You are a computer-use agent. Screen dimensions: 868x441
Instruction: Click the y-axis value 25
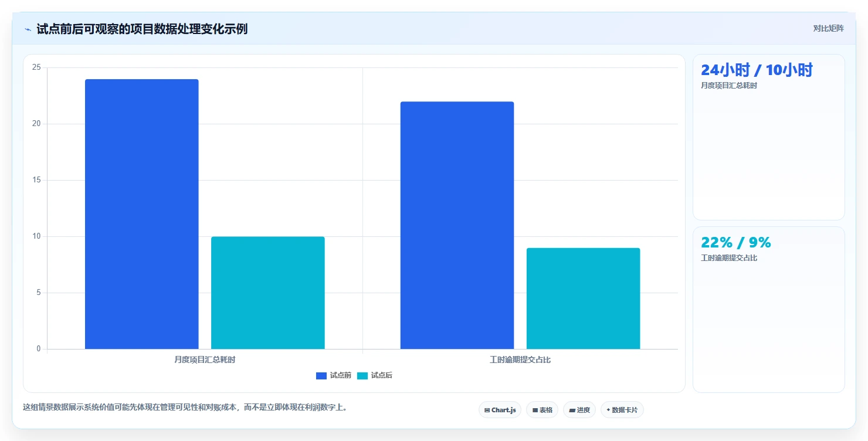[x=36, y=67]
